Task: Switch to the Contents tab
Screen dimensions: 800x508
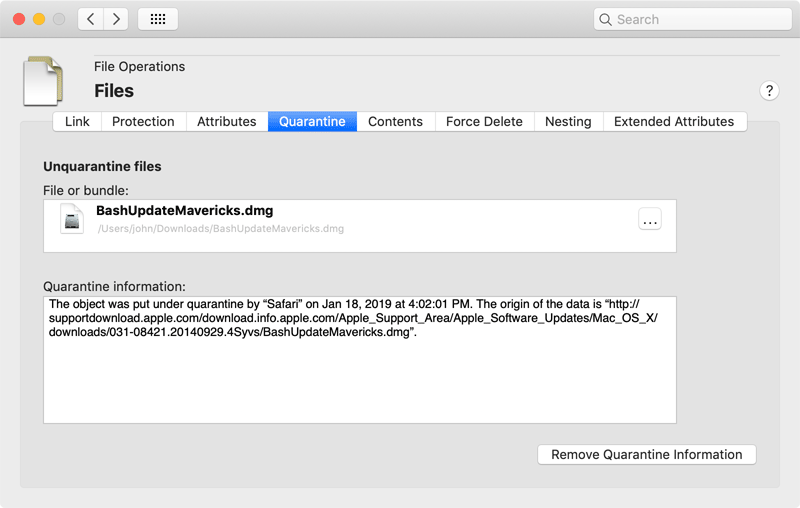Action: coord(395,121)
